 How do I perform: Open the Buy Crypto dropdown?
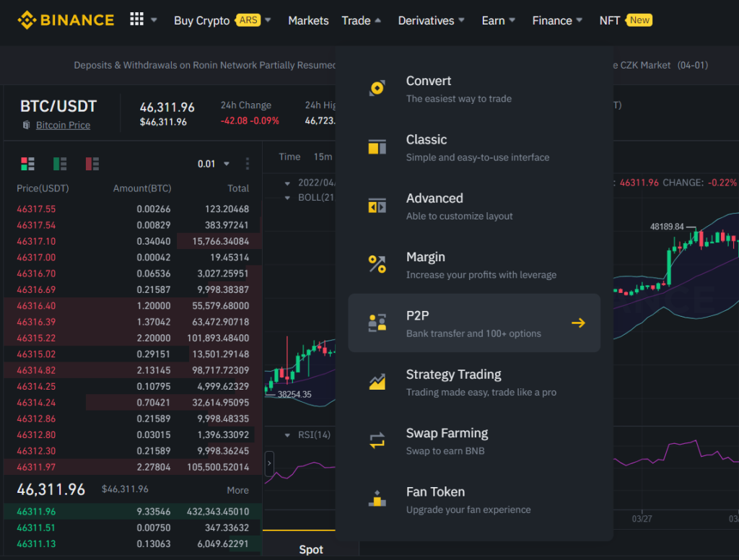268,20
